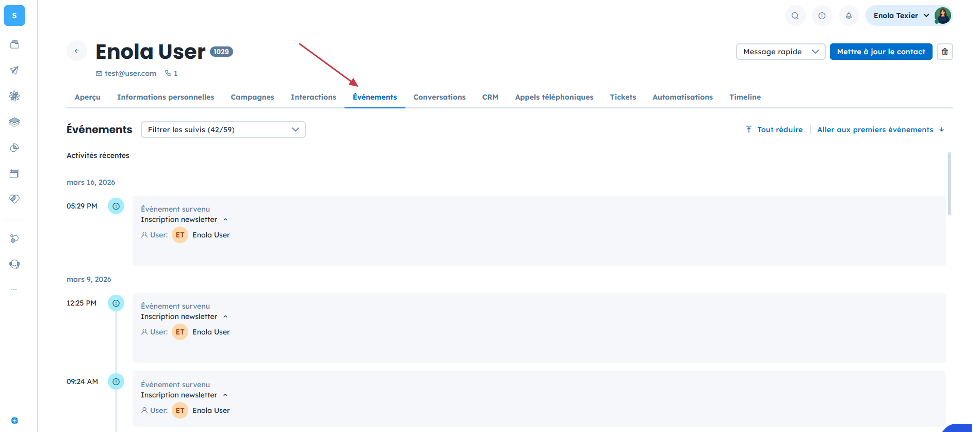Open the stacked windows sidebar icon
This screenshot has width=980, height=432.
pos(14,173)
